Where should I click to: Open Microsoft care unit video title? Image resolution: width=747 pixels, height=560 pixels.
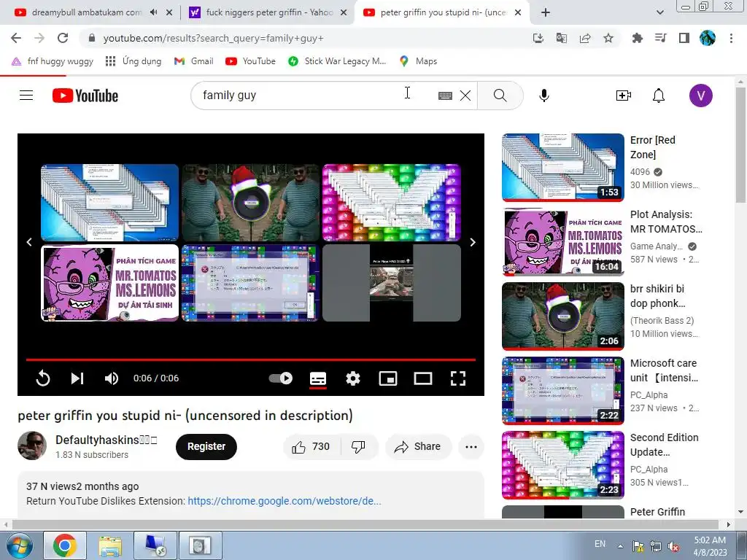664,370
